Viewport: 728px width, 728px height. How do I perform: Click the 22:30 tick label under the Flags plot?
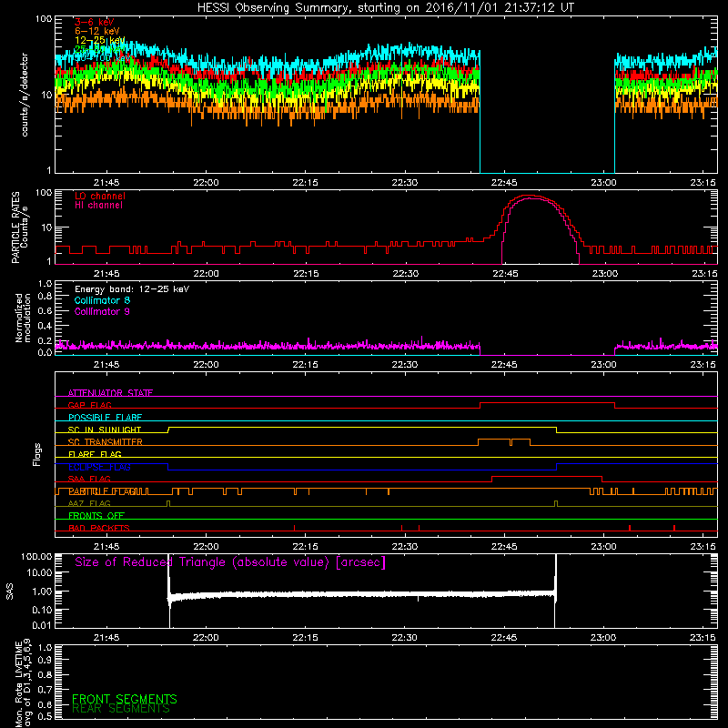[404, 547]
